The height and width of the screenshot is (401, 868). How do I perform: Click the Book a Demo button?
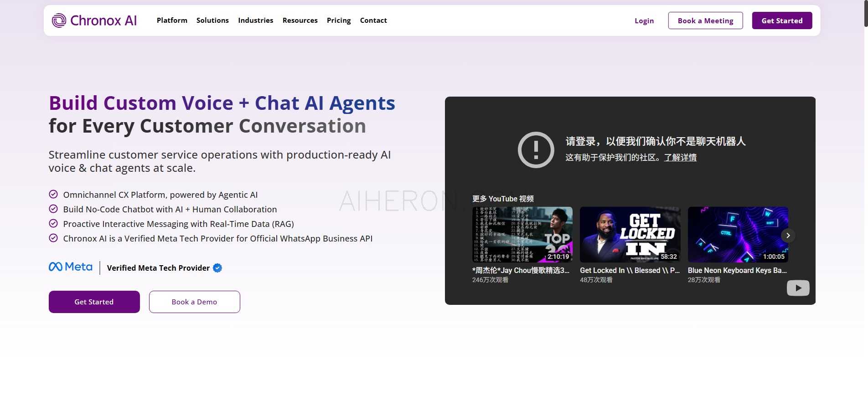194,302
